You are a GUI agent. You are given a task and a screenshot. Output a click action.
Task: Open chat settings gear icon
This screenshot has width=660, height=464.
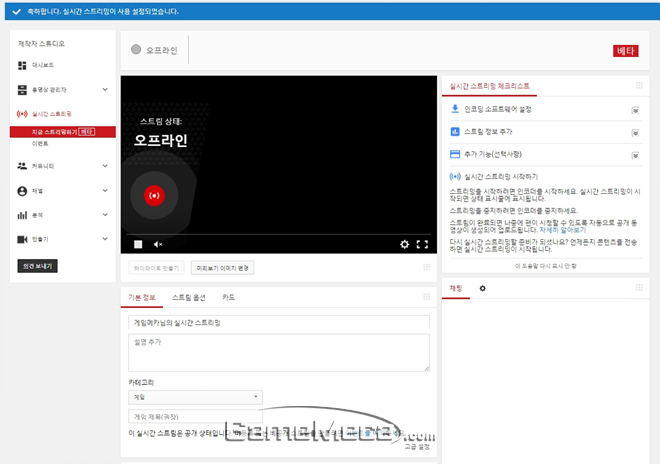click(x=482, y=288)
